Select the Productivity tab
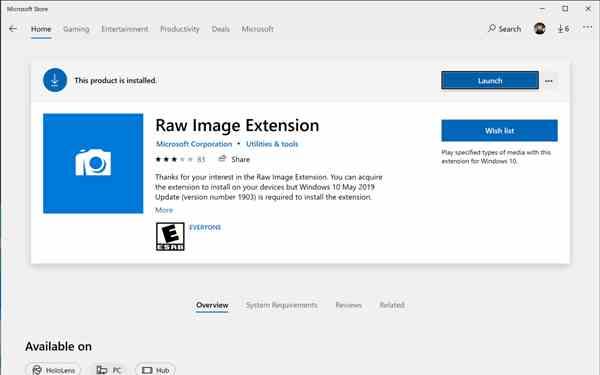This screenshot has width=600, height=375. point(180,29)
